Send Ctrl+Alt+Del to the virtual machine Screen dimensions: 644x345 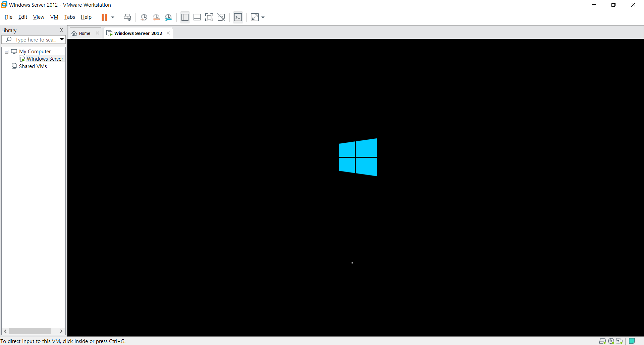(x=127, y=17)
